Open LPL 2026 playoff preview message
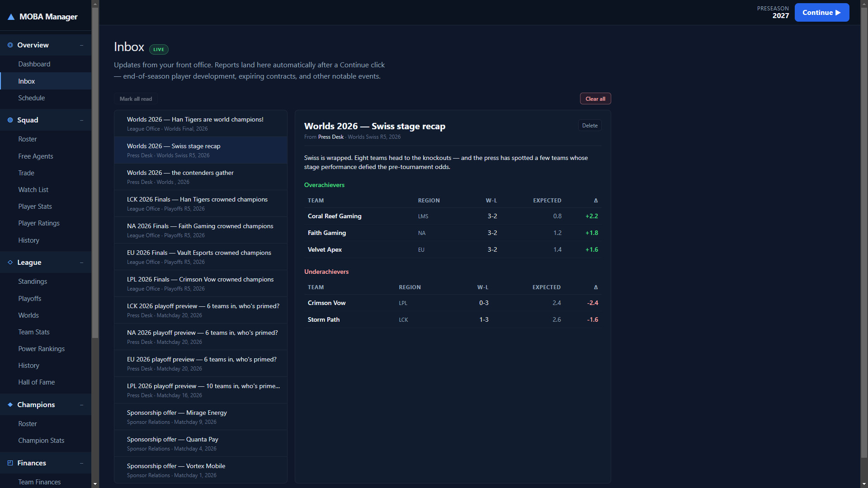This screenshot has height=488, width=868. tap(201, 390)
